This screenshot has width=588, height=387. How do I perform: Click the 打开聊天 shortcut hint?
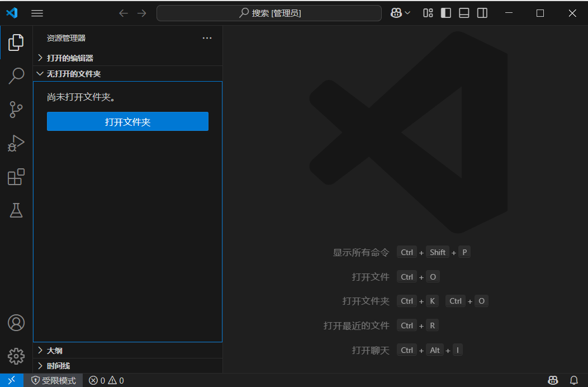370,350
